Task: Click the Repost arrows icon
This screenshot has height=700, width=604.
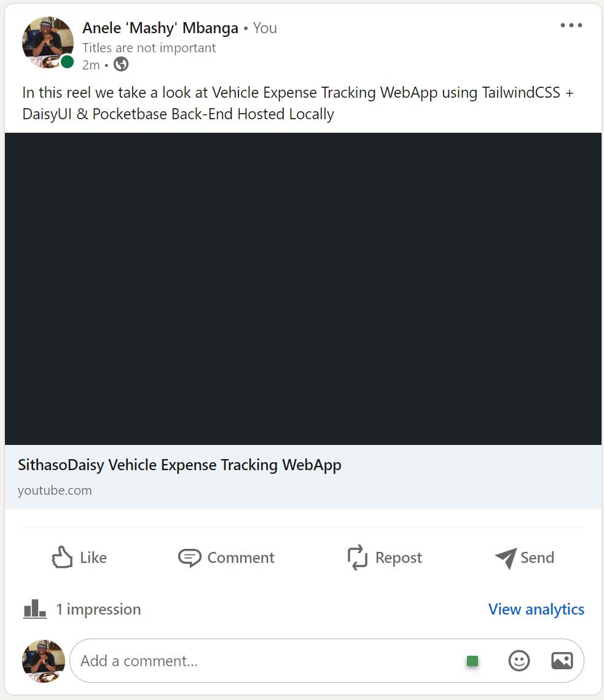Action: point(358,557)
